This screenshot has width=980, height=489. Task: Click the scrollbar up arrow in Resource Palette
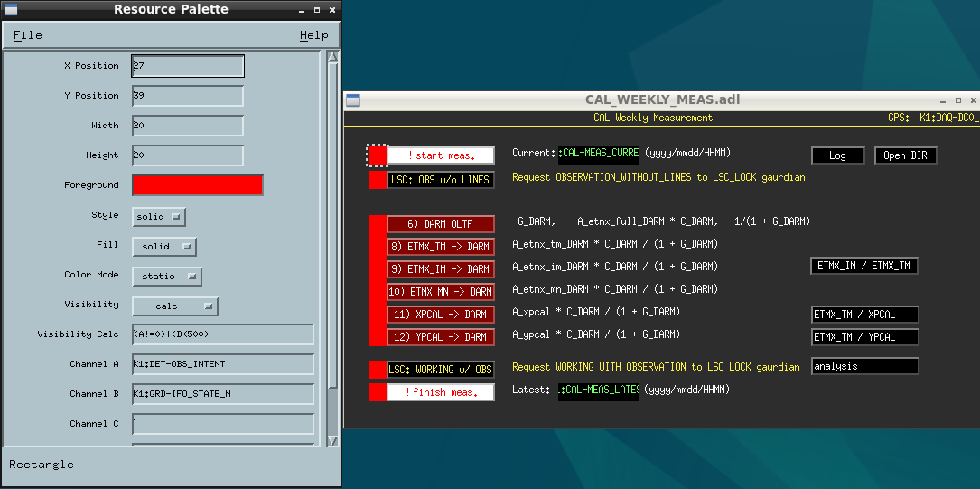tap(332, 57)
